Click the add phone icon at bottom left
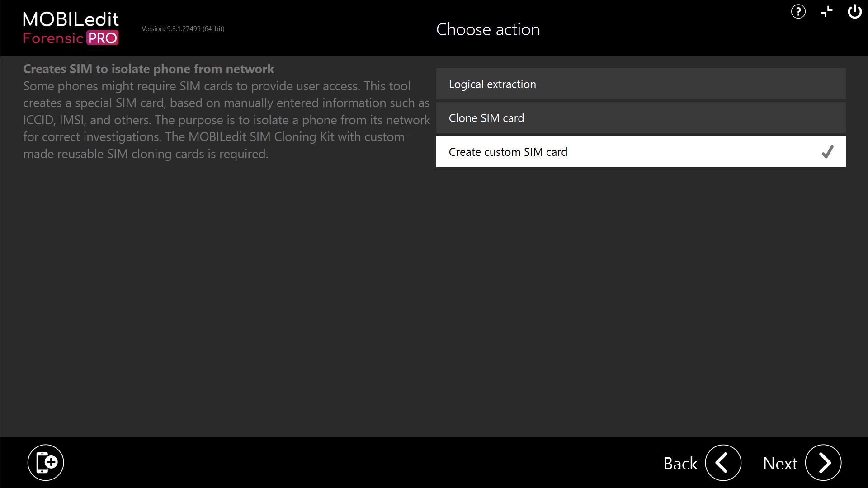The width and height of the screenshot is (868, 488). pyautogui.click(x=45, y=462)
